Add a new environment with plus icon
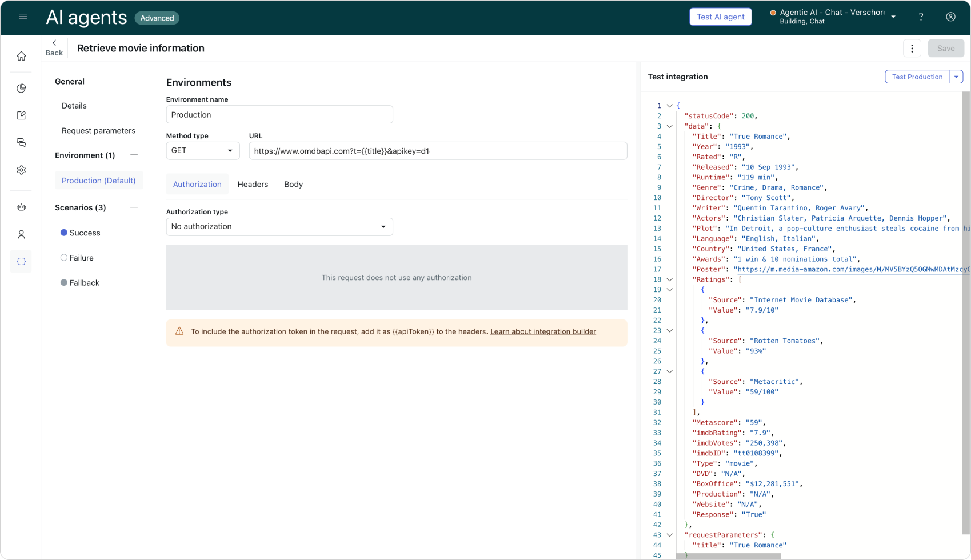The width and height of the screenshot is (971, 560). click(x=134, y=155)
